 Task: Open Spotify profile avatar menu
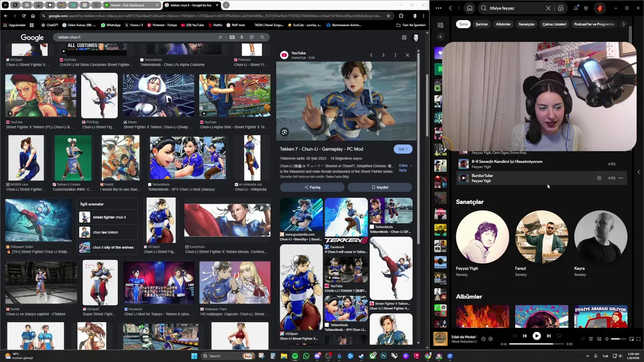click(600, 8)
